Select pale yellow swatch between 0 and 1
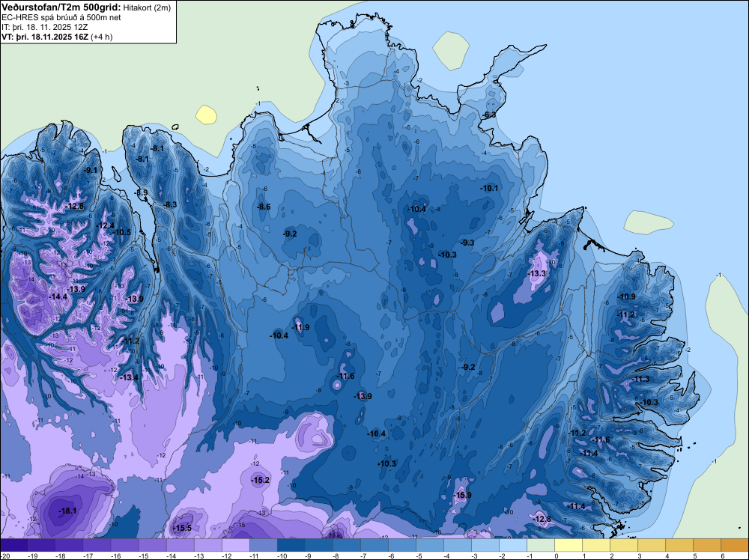749x560 pixels. pos(568,545)
